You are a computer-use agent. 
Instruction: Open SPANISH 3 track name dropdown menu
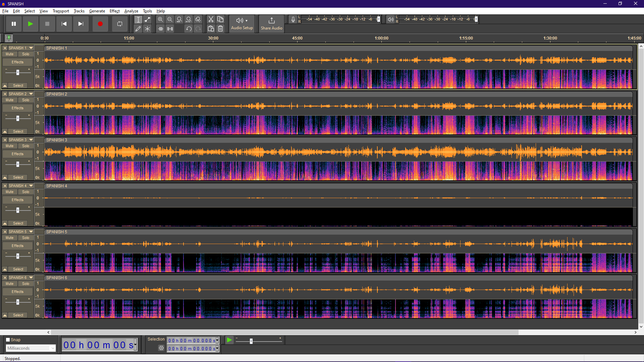click(x=21, y=140)
